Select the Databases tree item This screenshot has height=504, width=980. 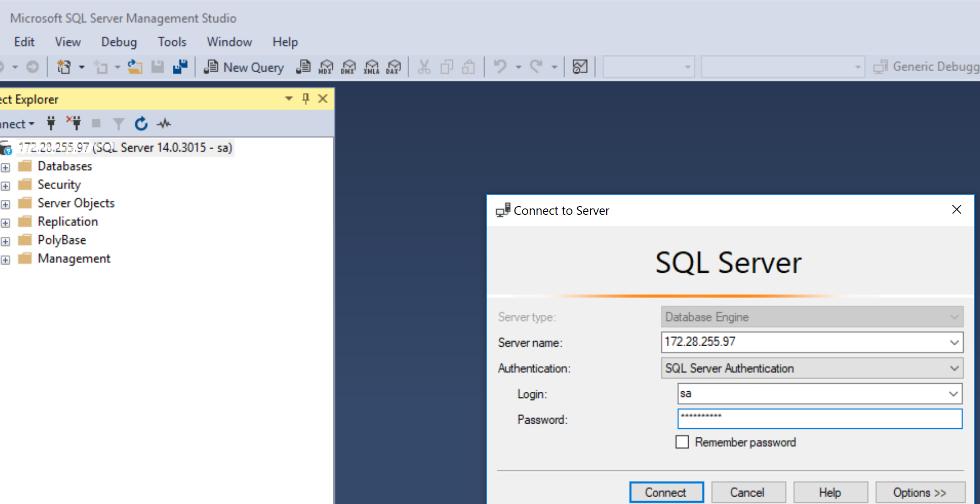click(x=65, y=166)
